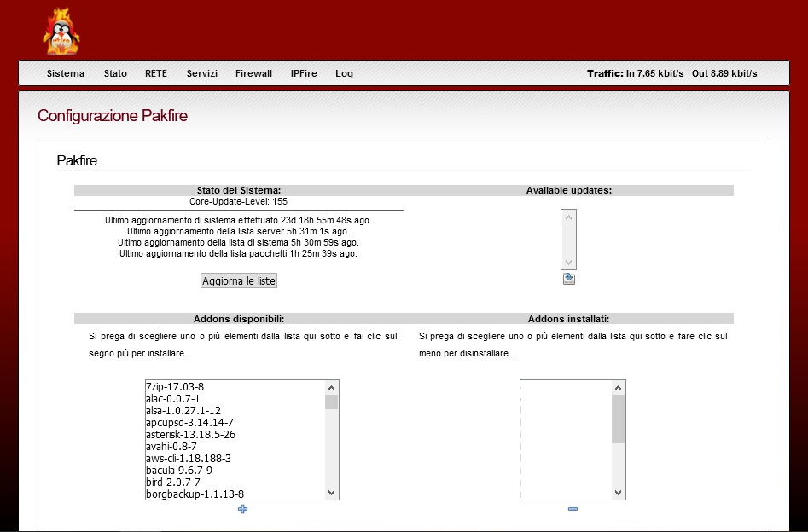Image resolution: width=808 pixels, height=532 pixels.
Task: Select borgbackup-1.1.13-8 addon
Action: 235,494
